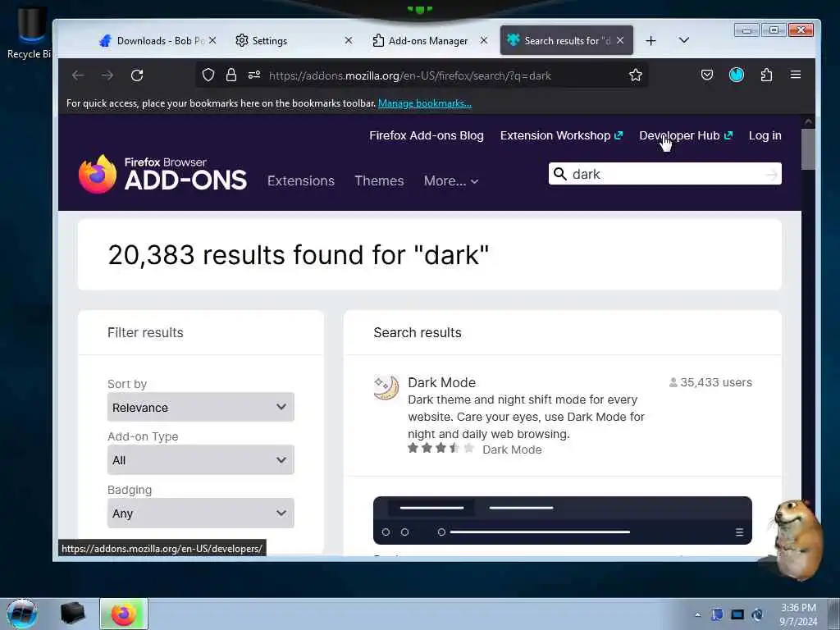
Task: Select the Search results for dark tab
Action: [x=567, y=41]
